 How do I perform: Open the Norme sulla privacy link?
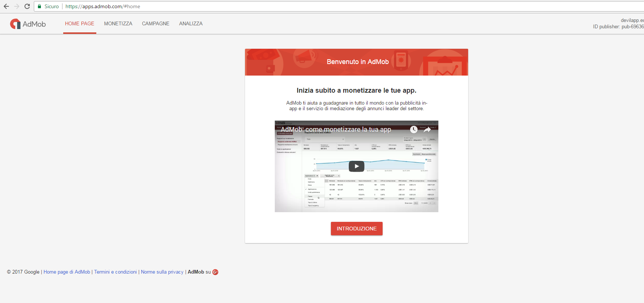162,272
